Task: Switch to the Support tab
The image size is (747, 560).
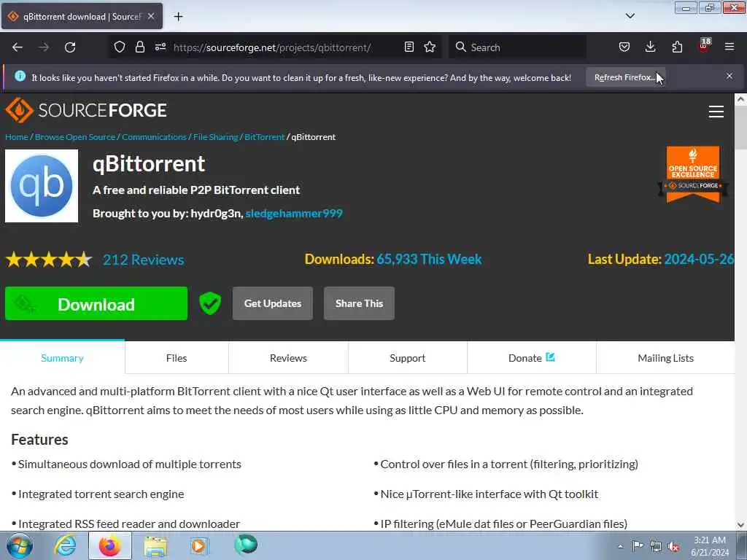Action: (407, 358)
